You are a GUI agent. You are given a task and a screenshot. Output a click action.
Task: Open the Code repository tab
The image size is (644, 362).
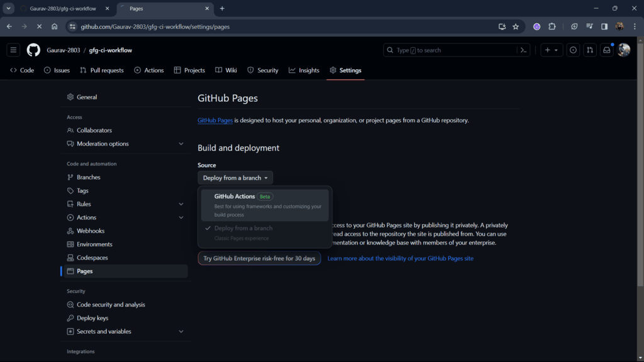tap(22, 70)
